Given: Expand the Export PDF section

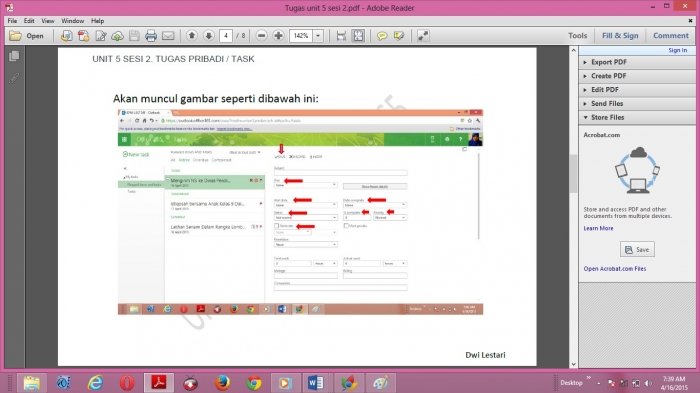Looking at the screenshot, I should point(637,62).
